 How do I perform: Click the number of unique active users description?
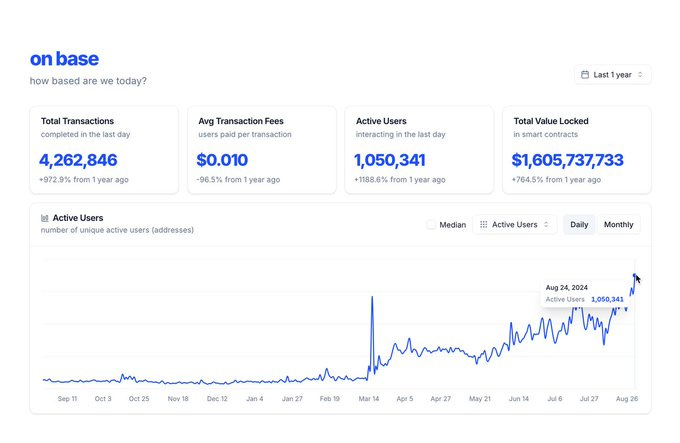click(x=117, y=230)
